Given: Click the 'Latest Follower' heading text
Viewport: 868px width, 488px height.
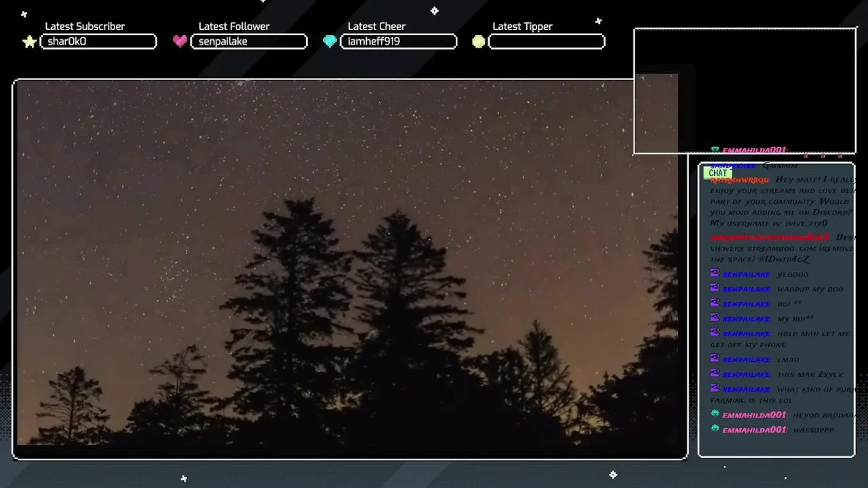Looking at the screenshot, I should point(234,26).
